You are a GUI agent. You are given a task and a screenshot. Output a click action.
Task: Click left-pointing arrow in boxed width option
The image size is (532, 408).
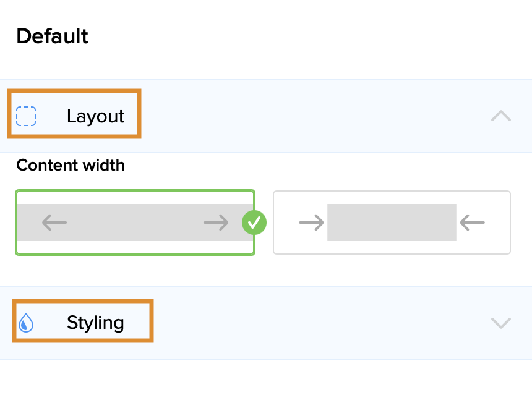pyautogui.click(x=473, y=223)
